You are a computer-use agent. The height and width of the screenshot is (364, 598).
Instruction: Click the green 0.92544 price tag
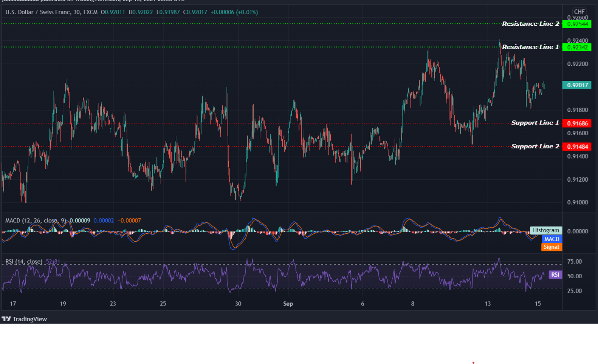577,24
